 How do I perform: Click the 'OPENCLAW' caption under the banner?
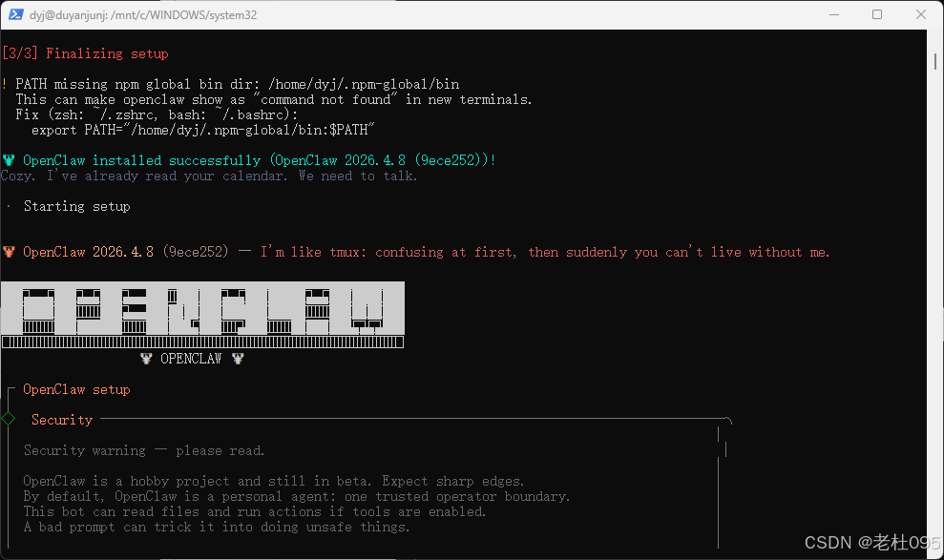click(191, 359)
